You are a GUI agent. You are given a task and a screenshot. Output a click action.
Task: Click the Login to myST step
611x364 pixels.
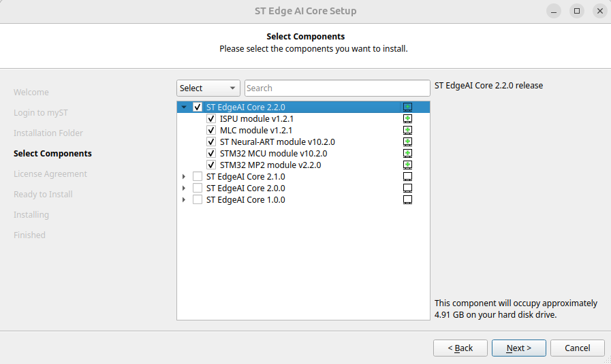pos(40,112)
